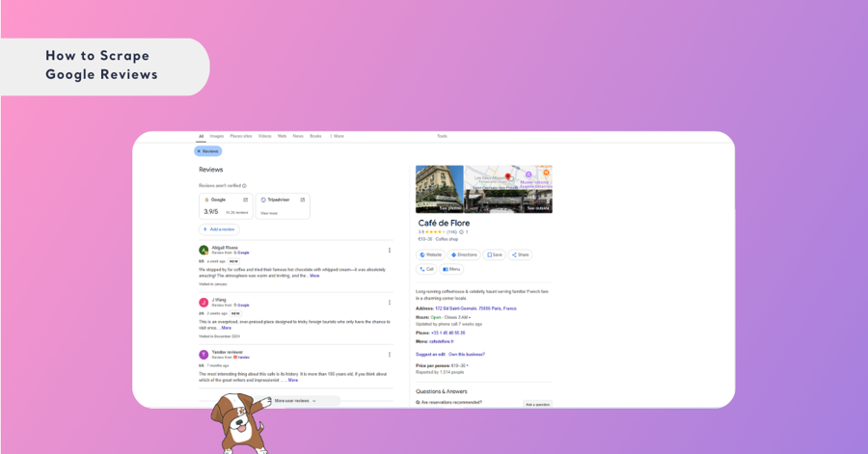Viewport: 868px width, 454px height.
Task: Click Suggest an edit link
Action: 430,355
